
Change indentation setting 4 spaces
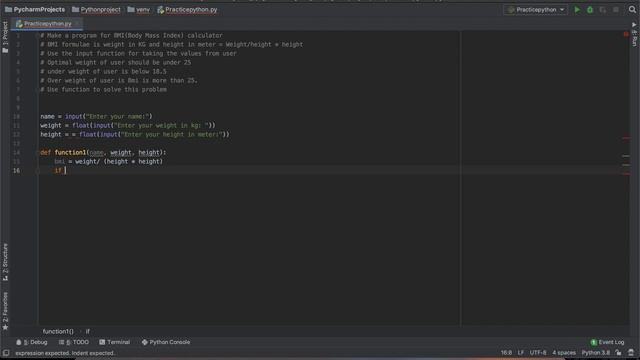564,353
